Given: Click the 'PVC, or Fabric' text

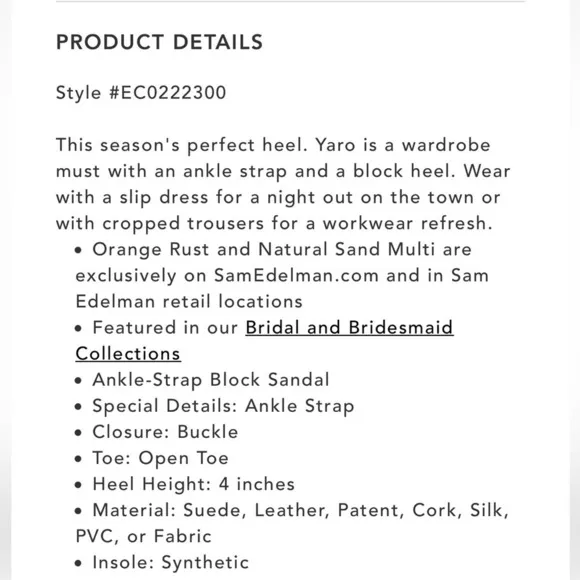Looking at the screenshot, I should (x=144, y=536).
